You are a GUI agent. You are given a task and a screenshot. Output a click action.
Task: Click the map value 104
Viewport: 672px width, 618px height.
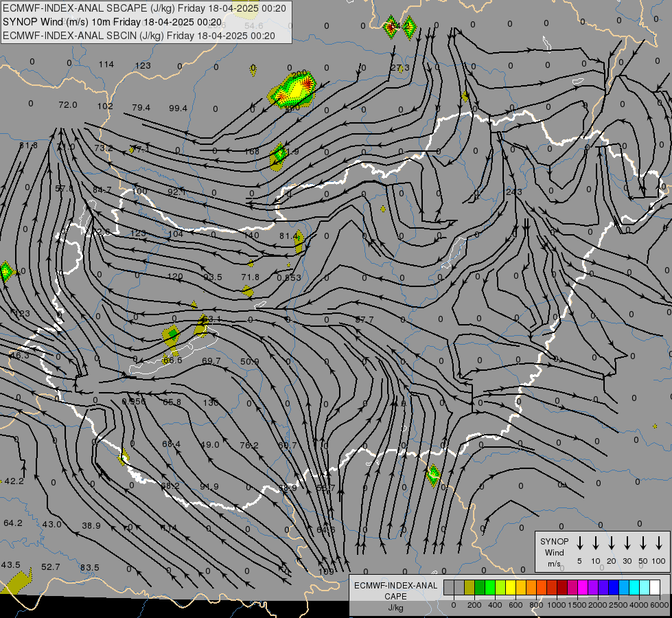[x=176, y=233]
